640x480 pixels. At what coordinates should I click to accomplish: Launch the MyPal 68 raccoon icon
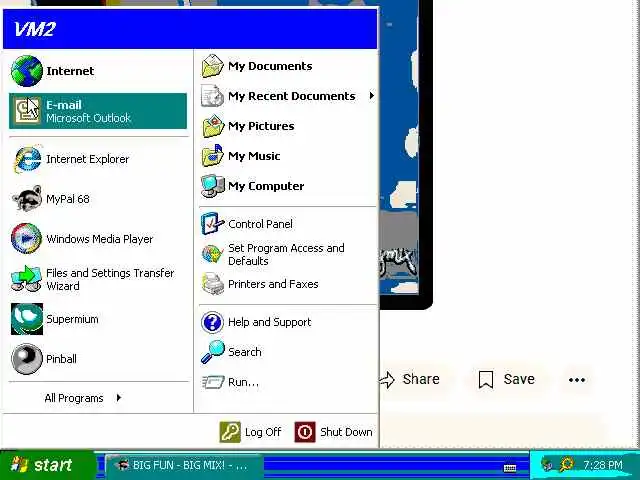27,199
